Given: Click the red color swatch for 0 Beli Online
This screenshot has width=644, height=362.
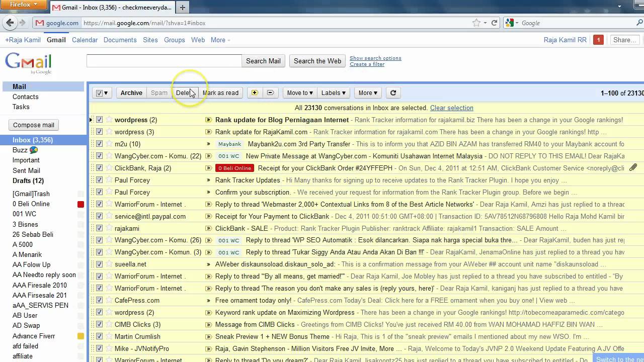Looking at the screenshot, I should (x=80, y=204).
